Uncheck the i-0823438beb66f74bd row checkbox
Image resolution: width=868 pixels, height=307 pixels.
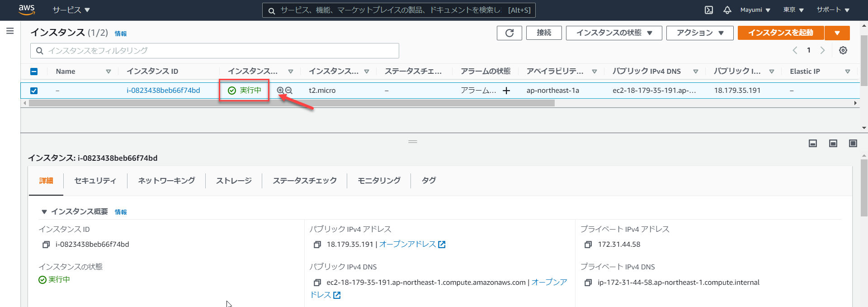(34, 91)
